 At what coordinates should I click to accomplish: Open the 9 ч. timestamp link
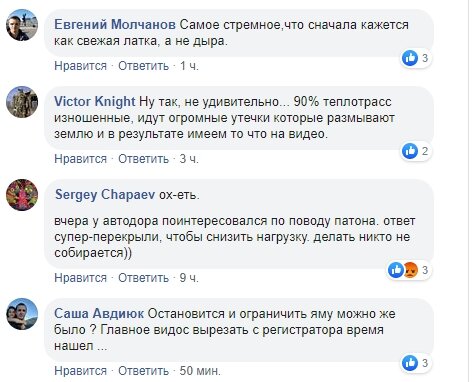[189, 278]
